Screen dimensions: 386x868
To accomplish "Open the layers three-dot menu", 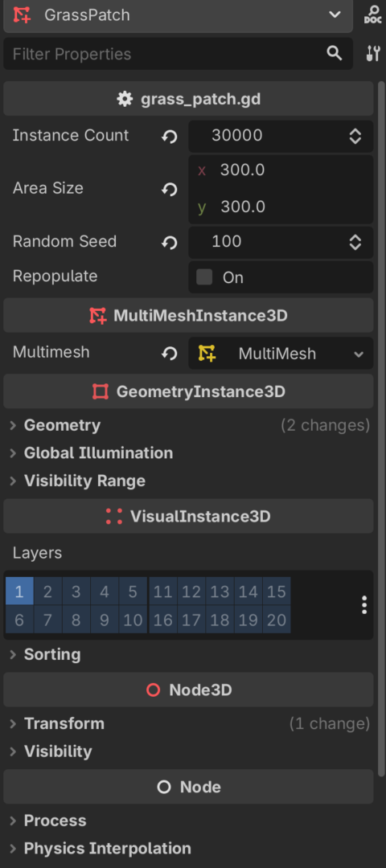I will coord(363,605).
